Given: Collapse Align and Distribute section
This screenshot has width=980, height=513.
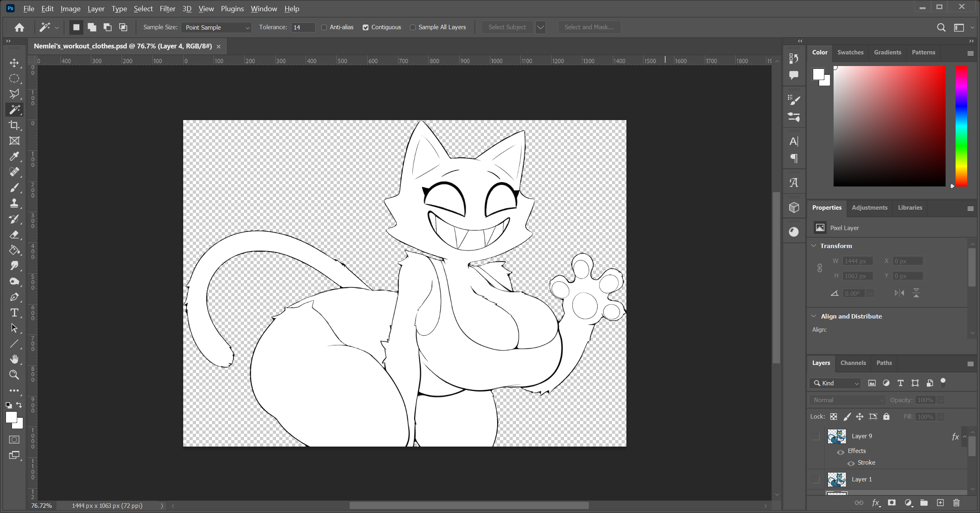Looking at the screenshot, I should tap(814, 316).
